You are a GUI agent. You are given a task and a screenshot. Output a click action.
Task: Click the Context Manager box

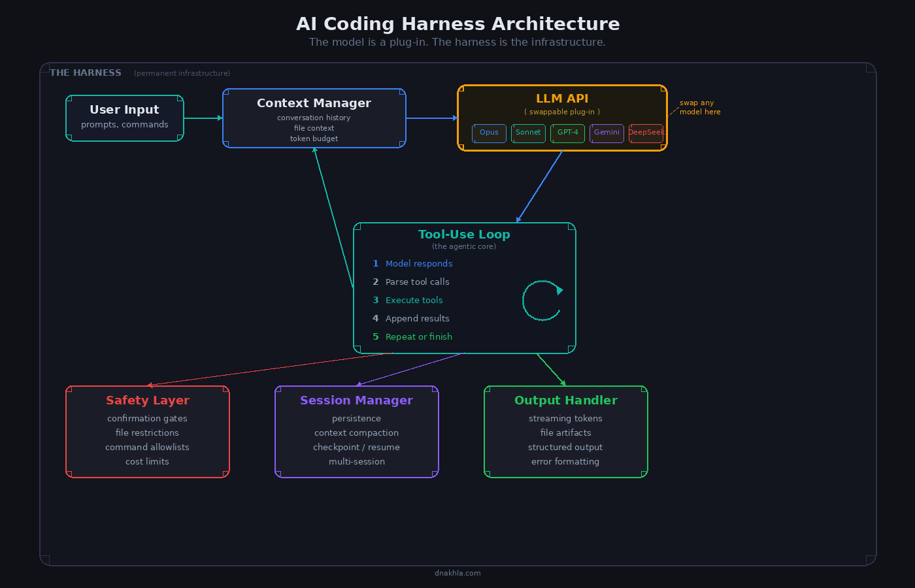tap(314, 118)
